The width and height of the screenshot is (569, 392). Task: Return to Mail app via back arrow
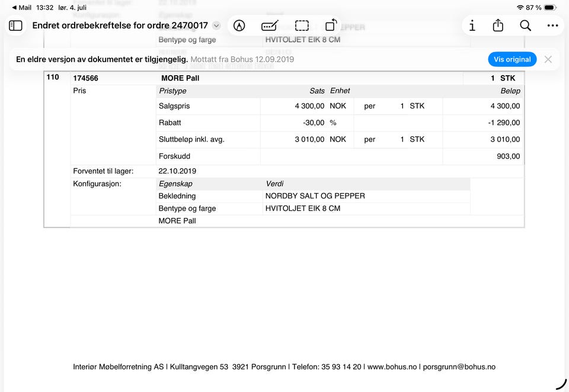click(x=21, y=8)
